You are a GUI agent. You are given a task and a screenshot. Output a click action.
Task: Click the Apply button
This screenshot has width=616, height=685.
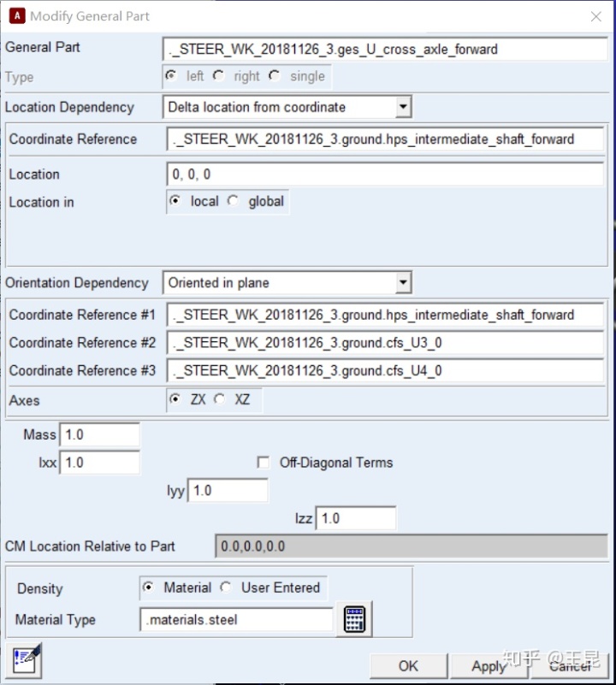coord(489,665)
